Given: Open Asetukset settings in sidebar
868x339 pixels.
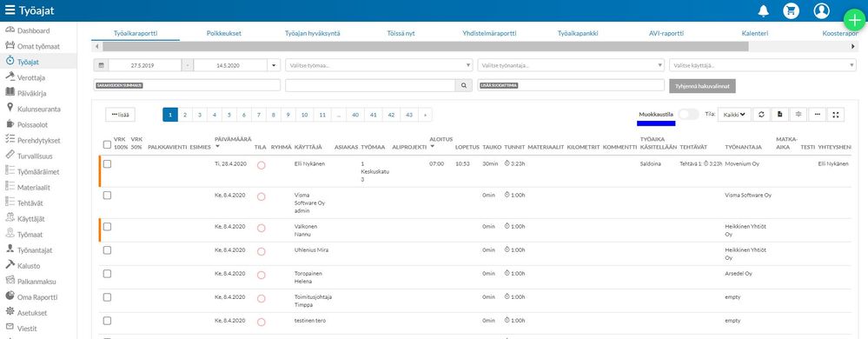Looking at the screenshot, I should (31, 312).
